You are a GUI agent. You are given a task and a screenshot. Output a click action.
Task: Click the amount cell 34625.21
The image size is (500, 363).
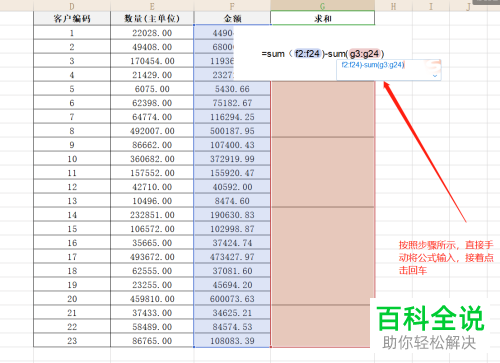click(x=232, y=313)
